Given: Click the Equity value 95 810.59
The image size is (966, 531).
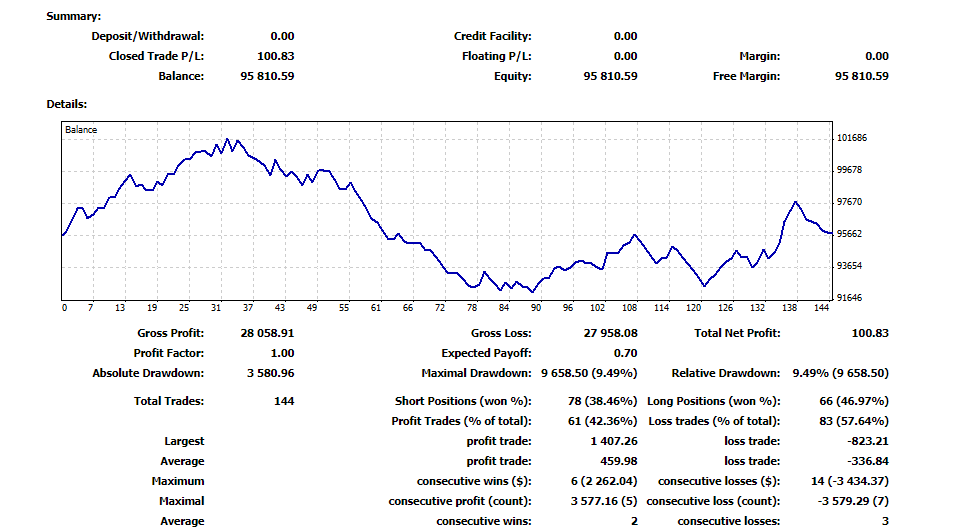Looking at the screenshot, I should coord(610,76).
